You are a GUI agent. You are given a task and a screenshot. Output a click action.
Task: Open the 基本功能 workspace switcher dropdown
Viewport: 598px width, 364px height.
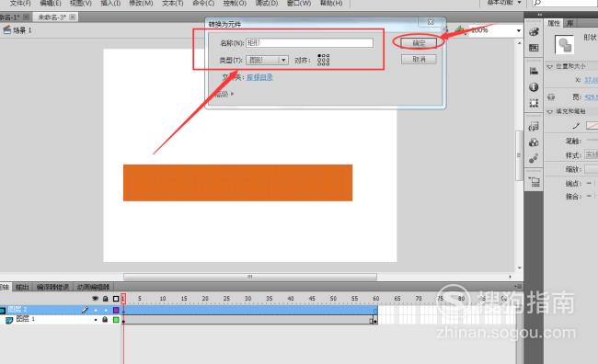coord(504,3)
